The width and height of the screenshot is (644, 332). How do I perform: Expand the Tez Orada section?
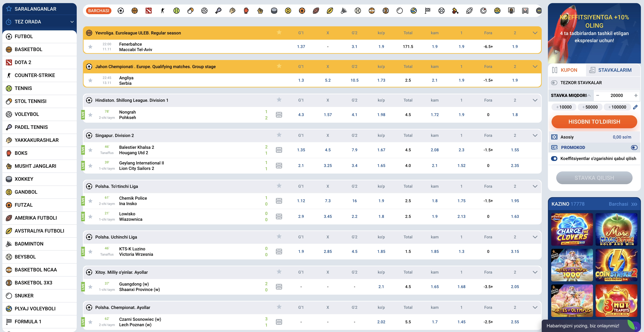tap(72, 22)
